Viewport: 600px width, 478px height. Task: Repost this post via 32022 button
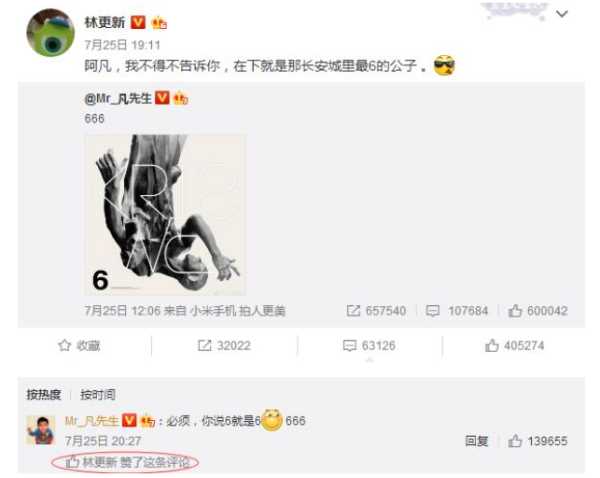coord(224,346)
